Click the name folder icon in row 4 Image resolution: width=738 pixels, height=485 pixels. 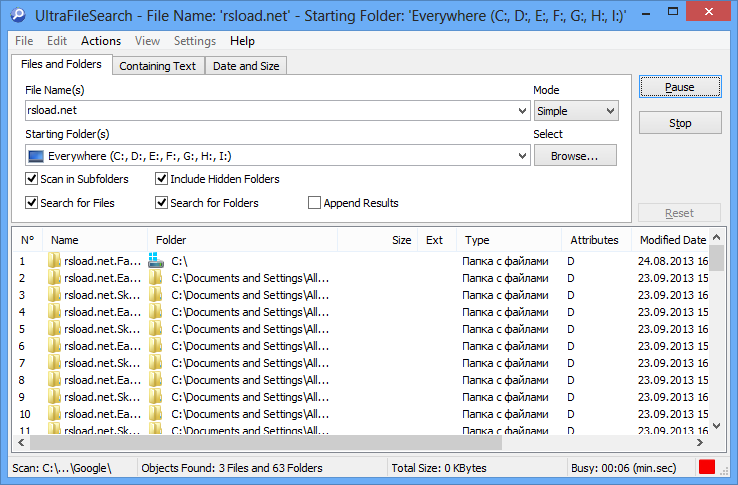coord(54,312)
